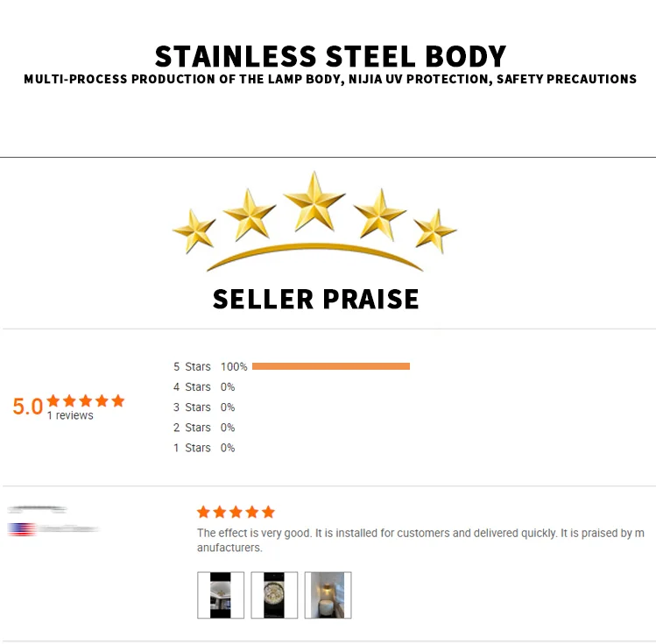
Task: Click the orange 5-star progress bar
Action: 330,366
